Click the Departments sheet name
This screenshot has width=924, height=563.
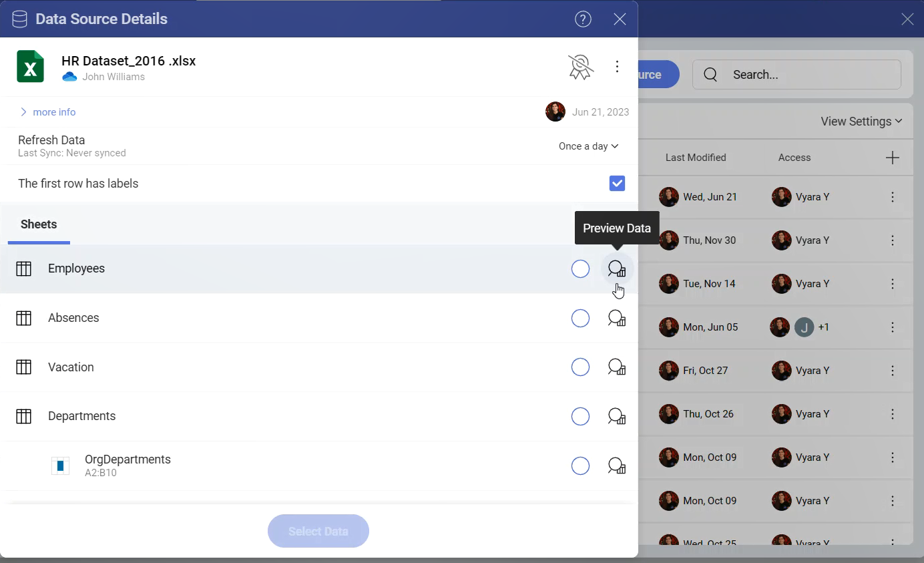point(81,416)
